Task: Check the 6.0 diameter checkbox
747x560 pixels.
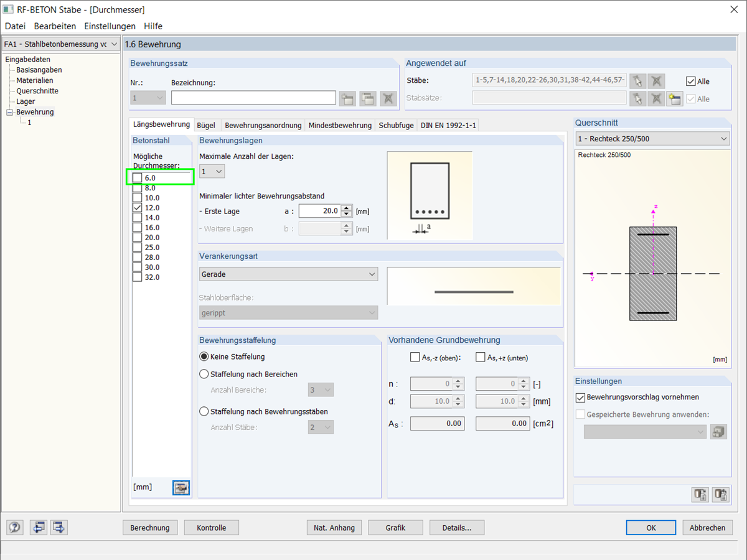Action: click(138, 178)
